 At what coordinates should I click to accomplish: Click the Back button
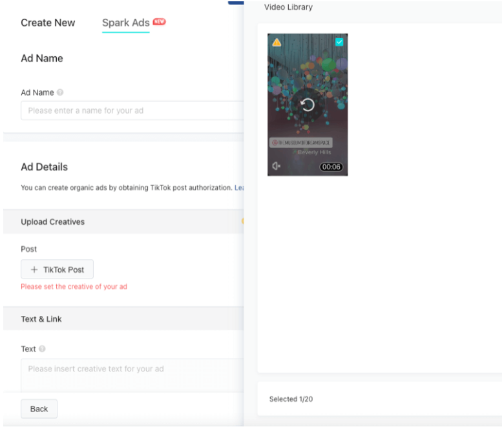coord(39,409)
